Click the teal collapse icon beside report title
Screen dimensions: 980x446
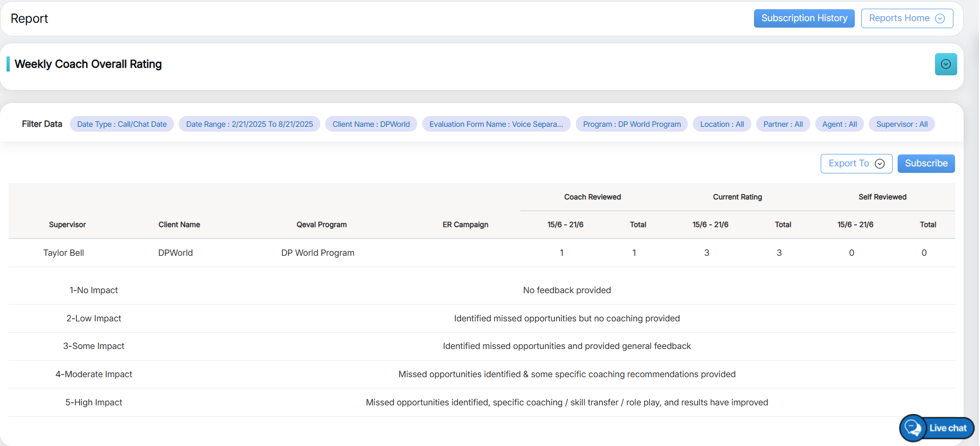(x=945, y=64)
